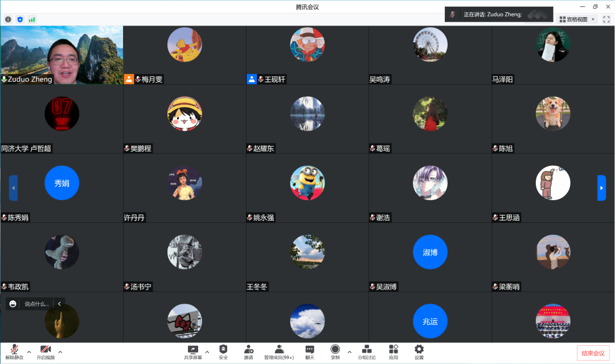This screenshot has width=615, height=364.
Task: Go to previous participant page arrow
Action: click(x=13, y=188)
